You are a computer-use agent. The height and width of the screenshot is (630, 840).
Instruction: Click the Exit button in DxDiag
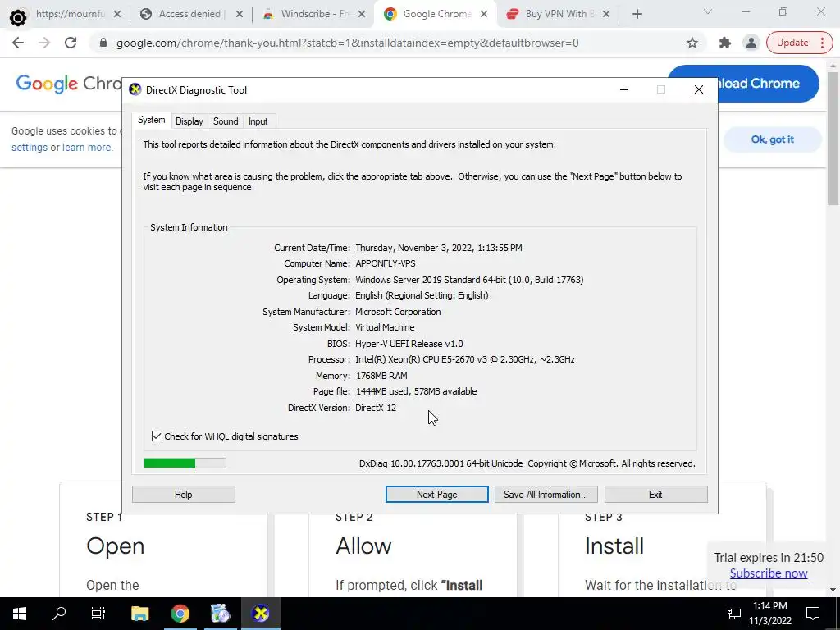(655, 495)
